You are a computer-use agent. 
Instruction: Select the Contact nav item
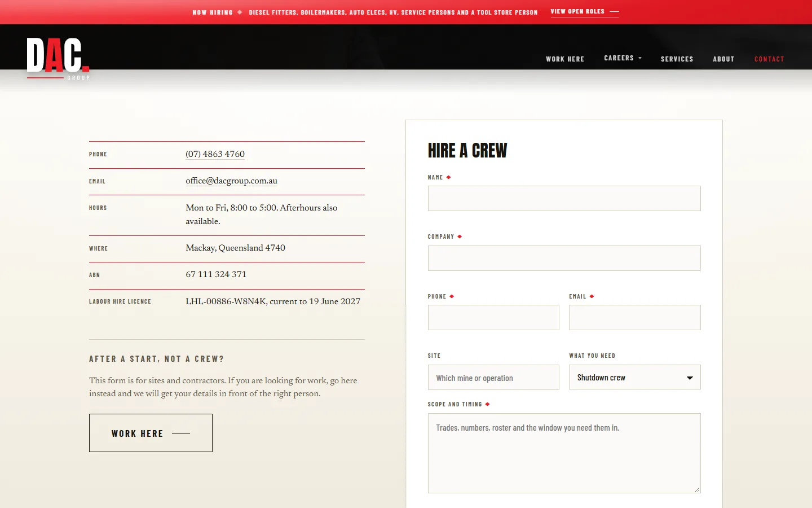pos(769,59)
